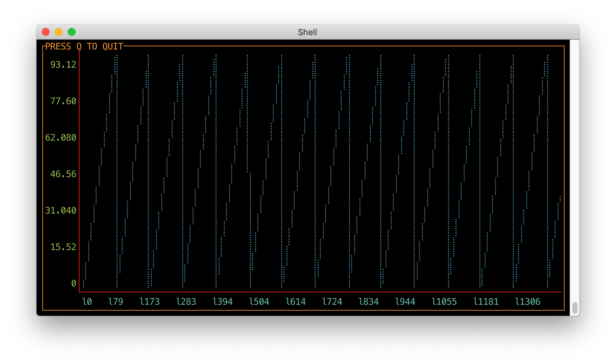
Task: Click the 15.52 axis tick label
Action: pos(63,247)
